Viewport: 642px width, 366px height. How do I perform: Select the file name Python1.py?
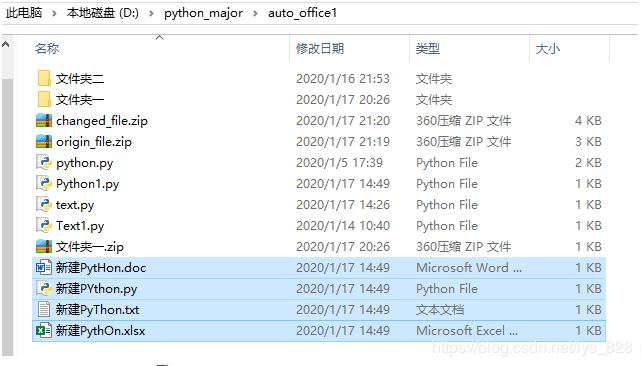click(x=87, y=184)
